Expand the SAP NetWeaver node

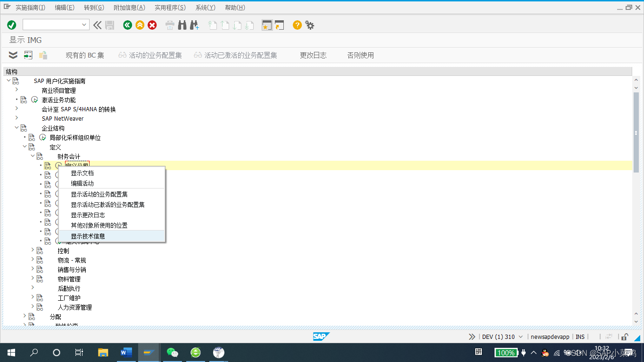17,118
